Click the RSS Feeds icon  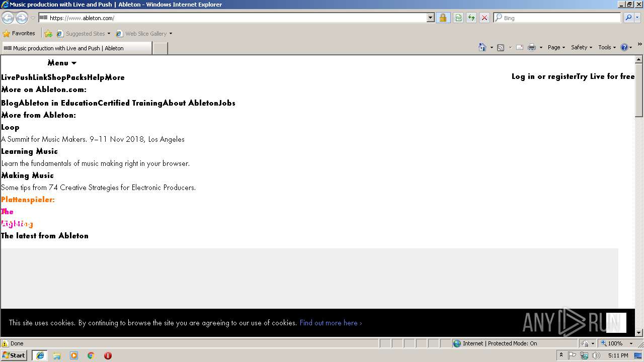point(501,47)
